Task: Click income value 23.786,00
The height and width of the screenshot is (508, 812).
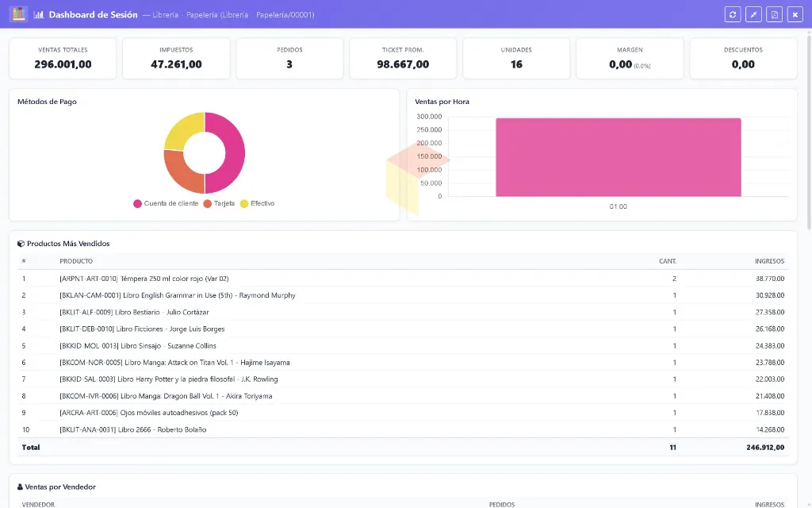Action: [x=769, y=362]
